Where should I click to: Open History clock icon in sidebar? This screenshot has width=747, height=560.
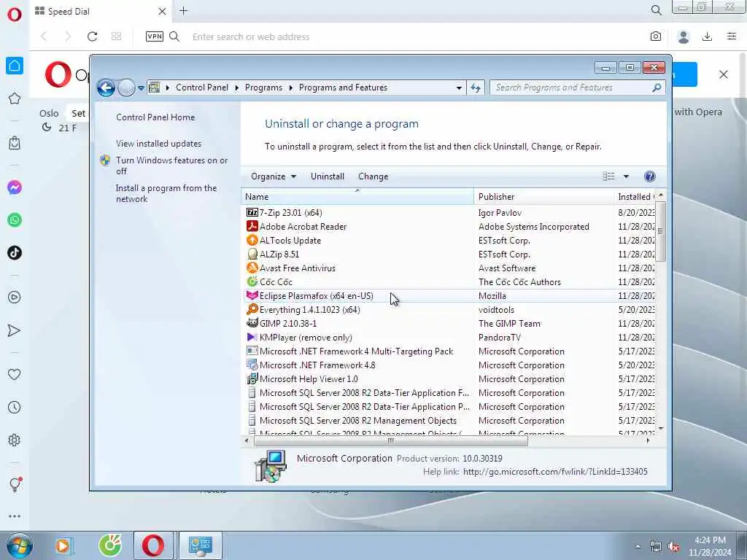15,407
